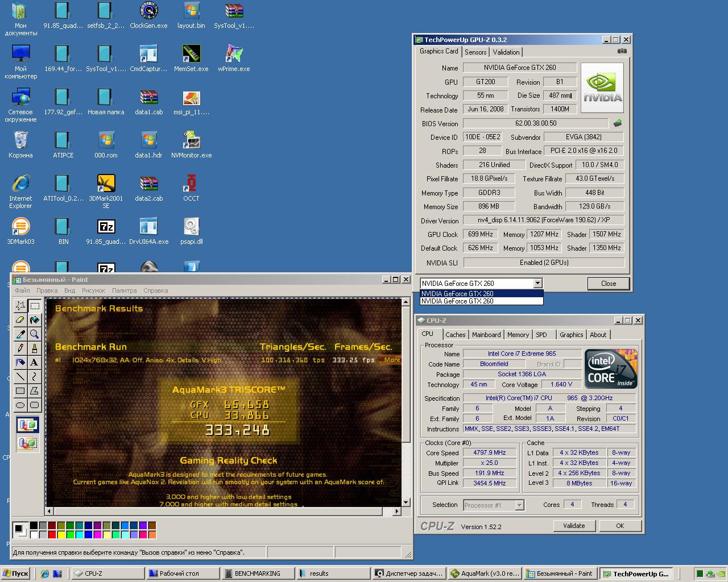Activate the Magnifier tool in Paint
The height and width of the screenshot is (582, 728).
tap(35, 334)
